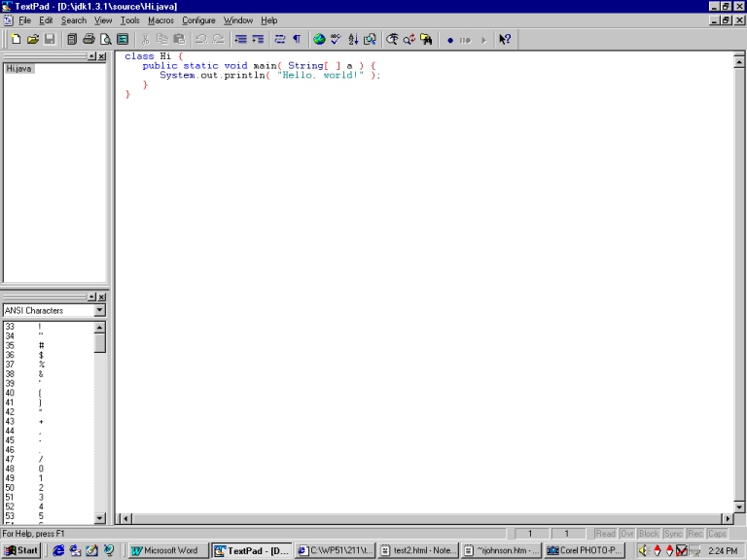This screenshot has width=747, height=560.
Task: Select Hi.java in the document list
Action: coord(19,69)
